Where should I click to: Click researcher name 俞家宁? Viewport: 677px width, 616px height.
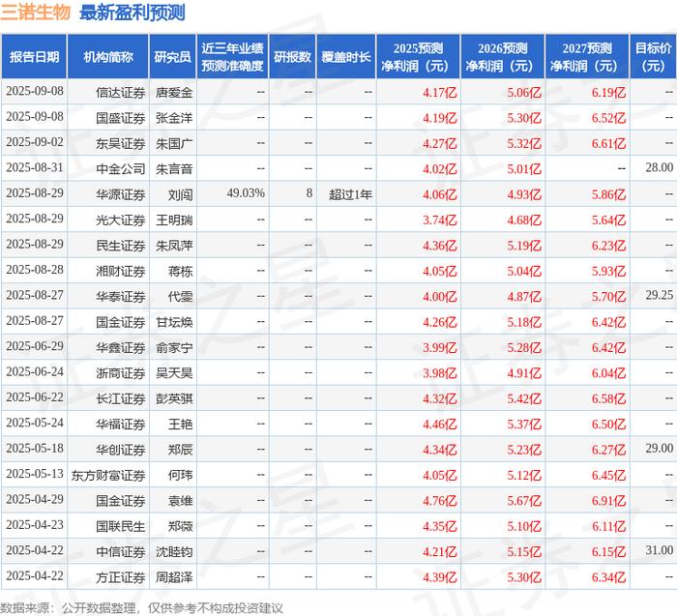click(x=174, y=347)
